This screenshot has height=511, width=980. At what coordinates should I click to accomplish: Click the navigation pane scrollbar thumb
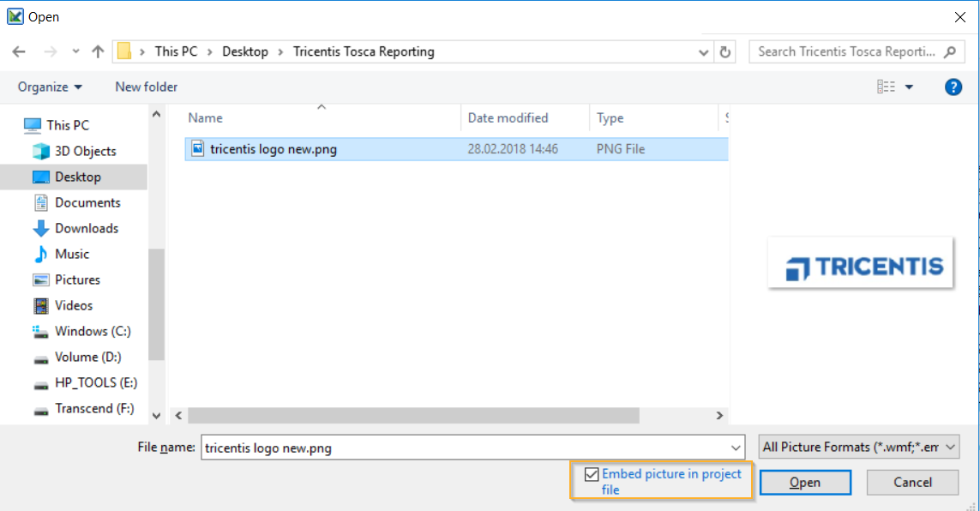[156, 304]
